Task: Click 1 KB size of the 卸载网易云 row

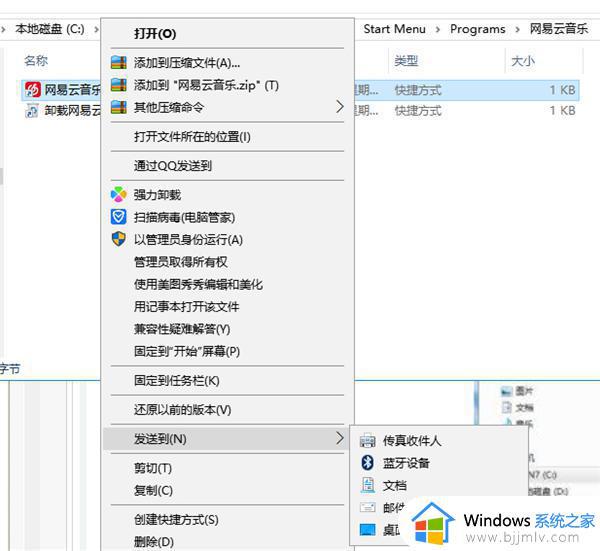Action: click(x=562, y=111)
